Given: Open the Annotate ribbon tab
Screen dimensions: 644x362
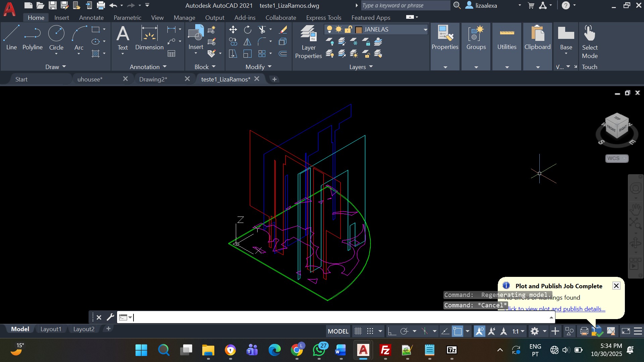Looking at the screenshot, I should pos(91,17).
